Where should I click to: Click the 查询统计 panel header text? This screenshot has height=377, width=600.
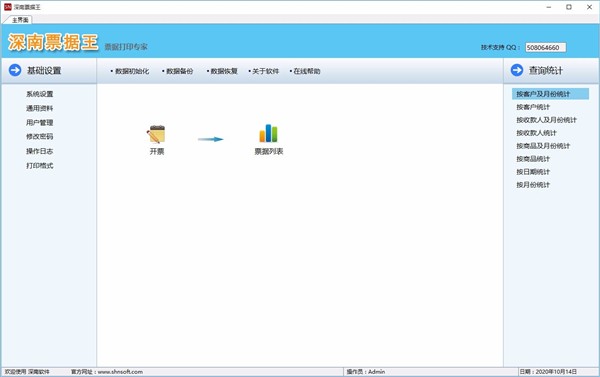coord(546,70)
